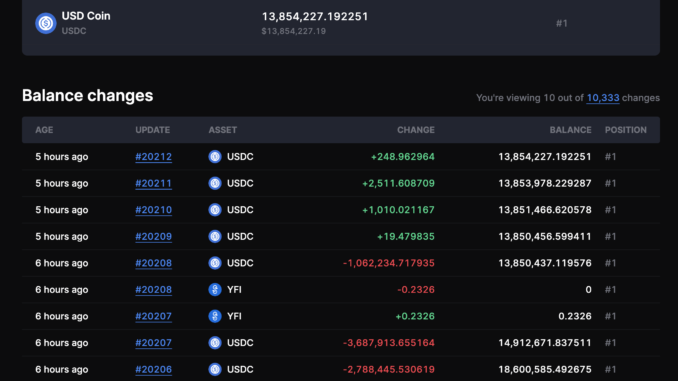Open update link #20210

pos(154,210)
